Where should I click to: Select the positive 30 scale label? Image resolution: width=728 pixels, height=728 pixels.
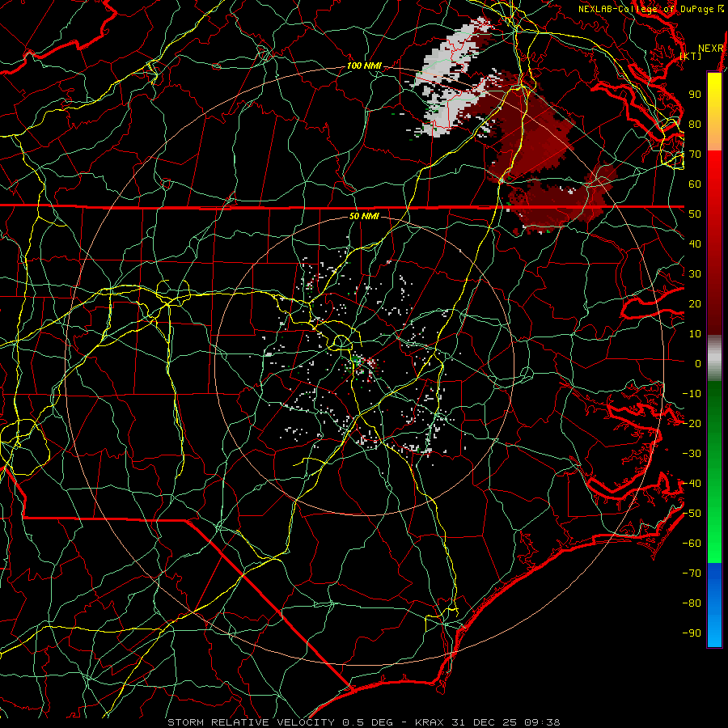pos(695,274)
